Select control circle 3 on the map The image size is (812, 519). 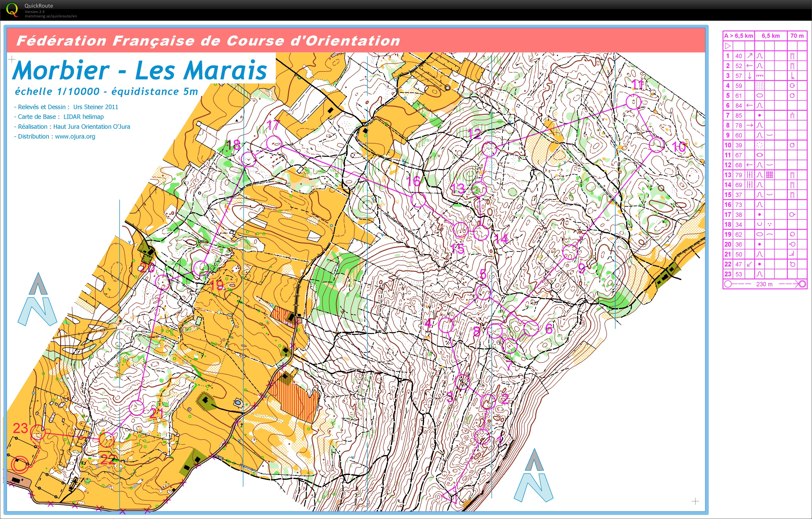click(x=462, y=382)
